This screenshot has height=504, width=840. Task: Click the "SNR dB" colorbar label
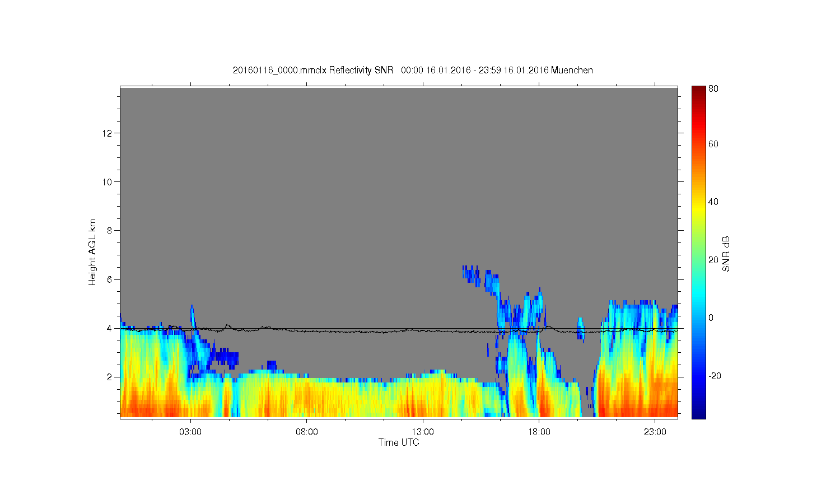click(x=726, y=254)
